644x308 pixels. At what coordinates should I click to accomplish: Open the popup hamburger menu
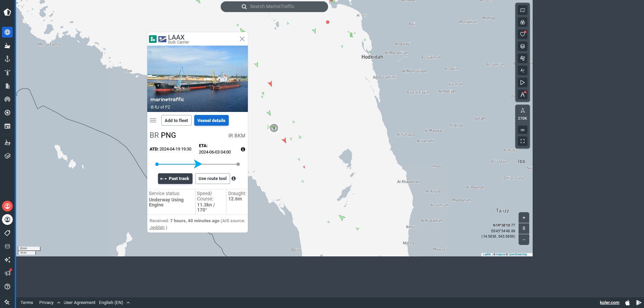pyautogui.click(x=153, y=120)
